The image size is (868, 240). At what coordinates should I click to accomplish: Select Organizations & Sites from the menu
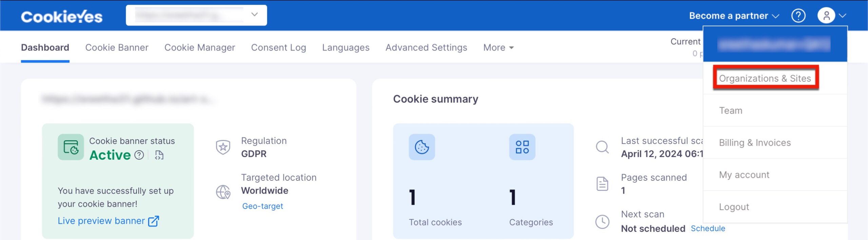click(765, 78)
